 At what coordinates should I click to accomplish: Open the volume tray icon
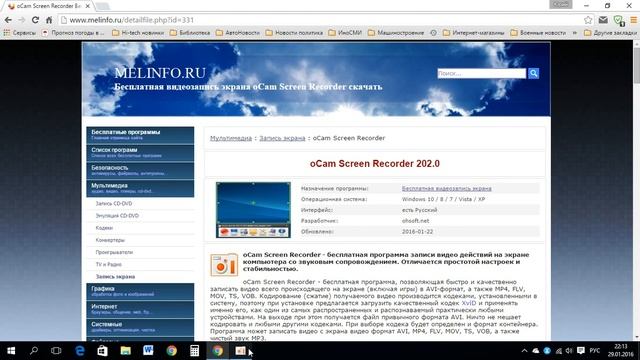click(569, 351)
